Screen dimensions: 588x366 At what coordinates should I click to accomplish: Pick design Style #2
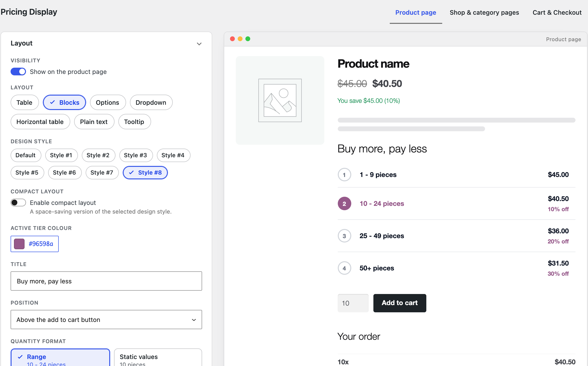coord(98,155)
